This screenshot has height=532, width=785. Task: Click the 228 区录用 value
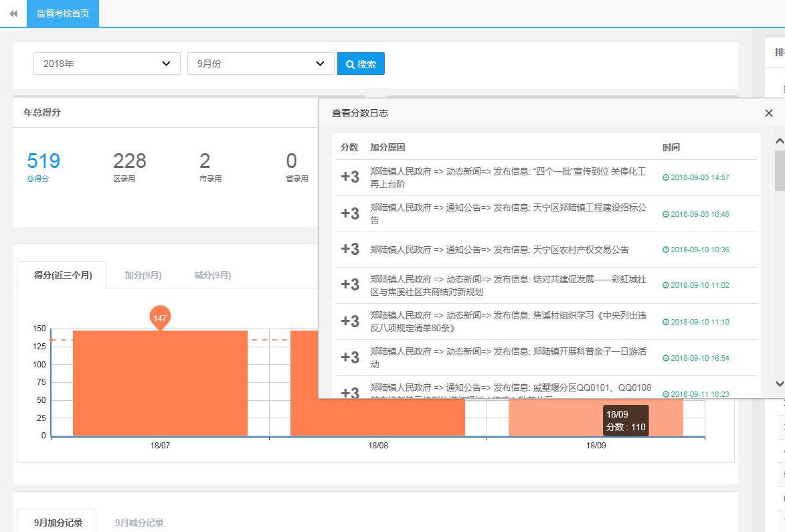click(x=130, y=161)
